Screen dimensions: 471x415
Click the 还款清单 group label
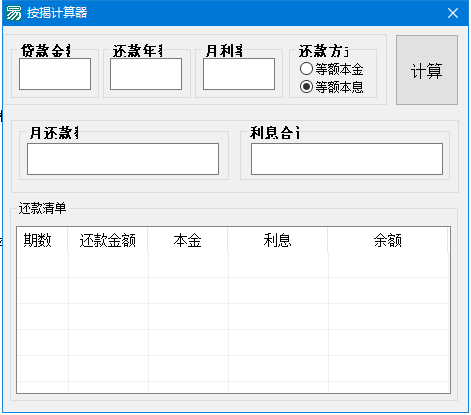pos(42,208)
